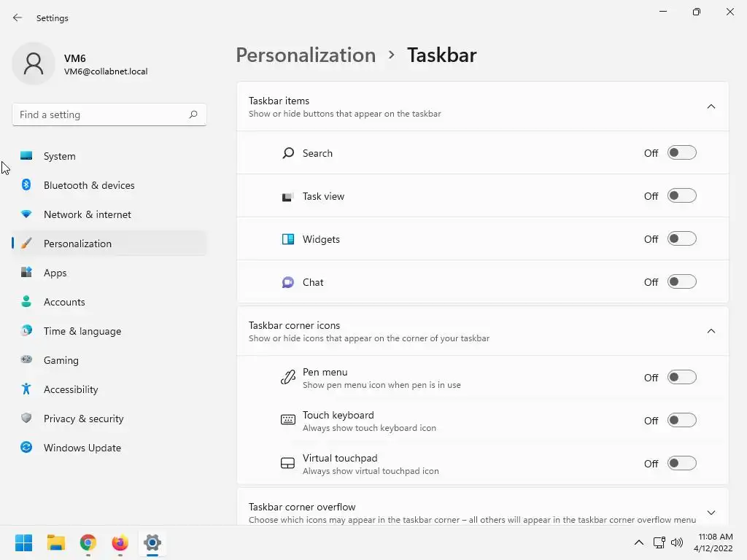Collapse the Taskbar corner icons chevron
This screenshot has width=747, height=560.
711,331
